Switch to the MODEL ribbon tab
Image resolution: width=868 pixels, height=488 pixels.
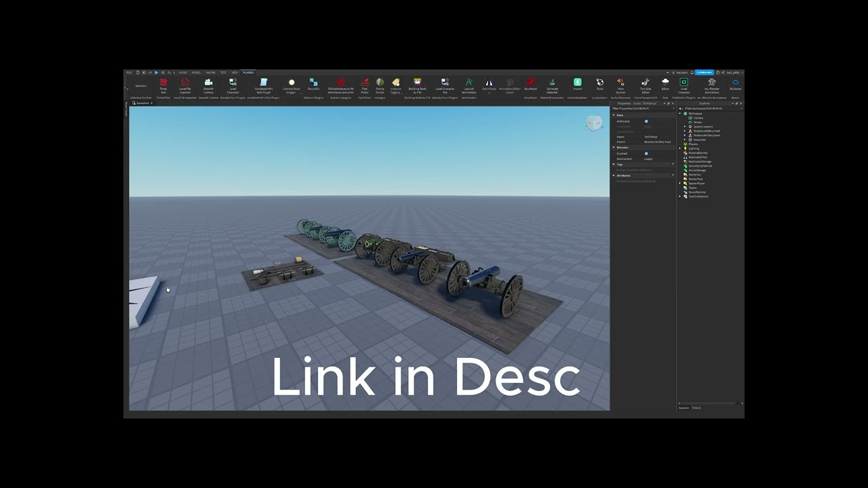(x=196, y=73)
